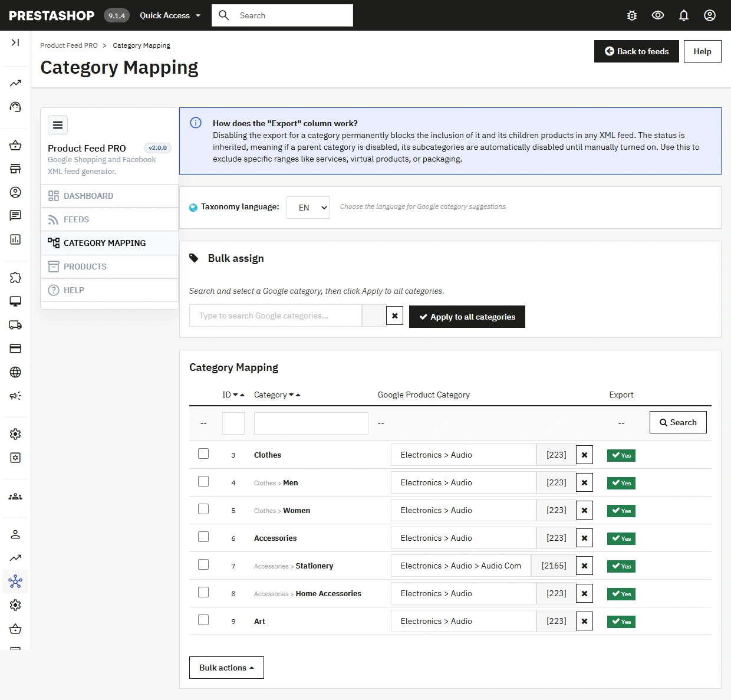
Task: Expand the collapsed left sidebar
Action: point(15,42)
